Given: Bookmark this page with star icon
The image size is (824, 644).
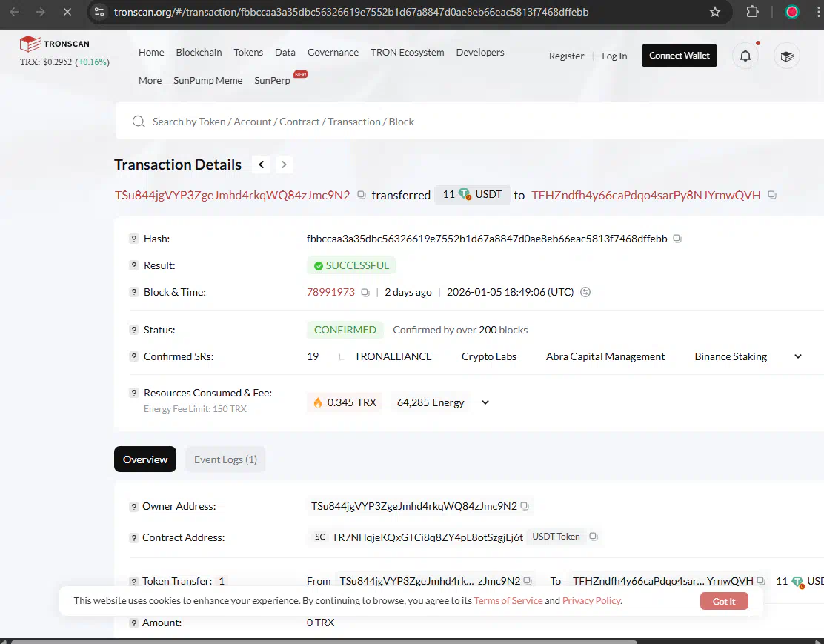Looking at the screenshot, I should (x=715, y=12).
